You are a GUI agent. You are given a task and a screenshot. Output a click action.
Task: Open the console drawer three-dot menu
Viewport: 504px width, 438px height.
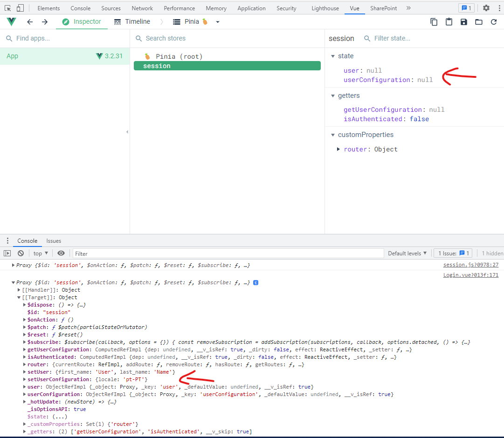click(x=8, y=241)
